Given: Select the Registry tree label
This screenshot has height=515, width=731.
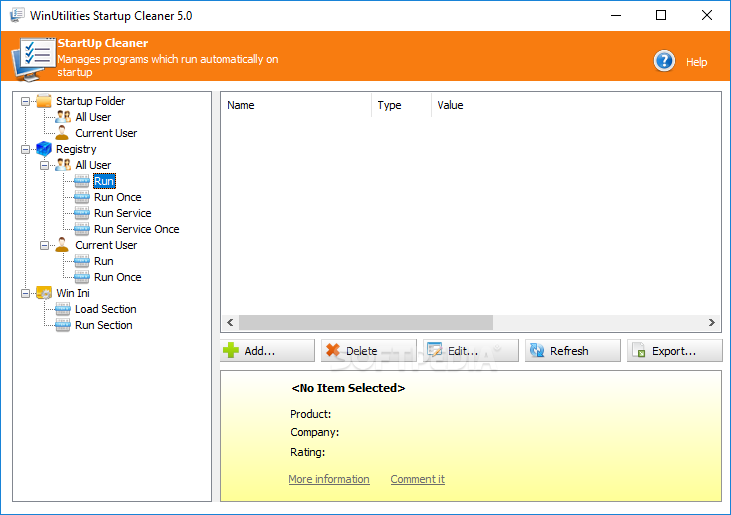Looking at the screenshot, I should point(76,149).
